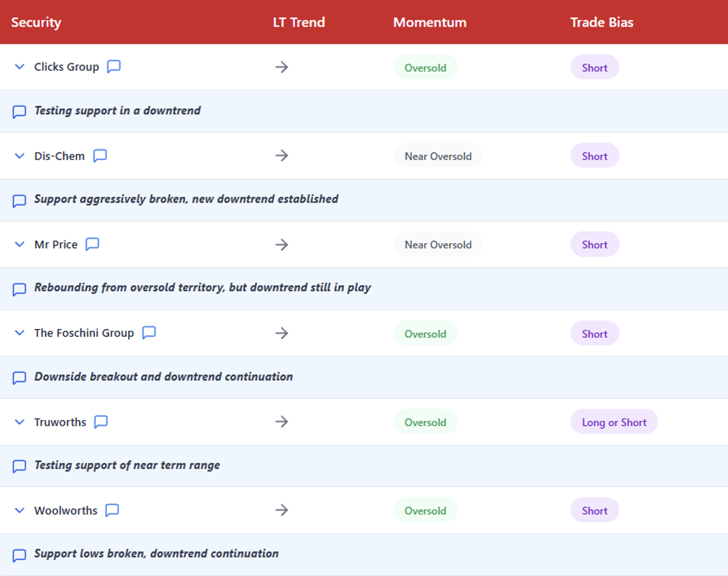Select the 'Truworths' security name
This screenshot has width=728, height=576.
(60, 422)
